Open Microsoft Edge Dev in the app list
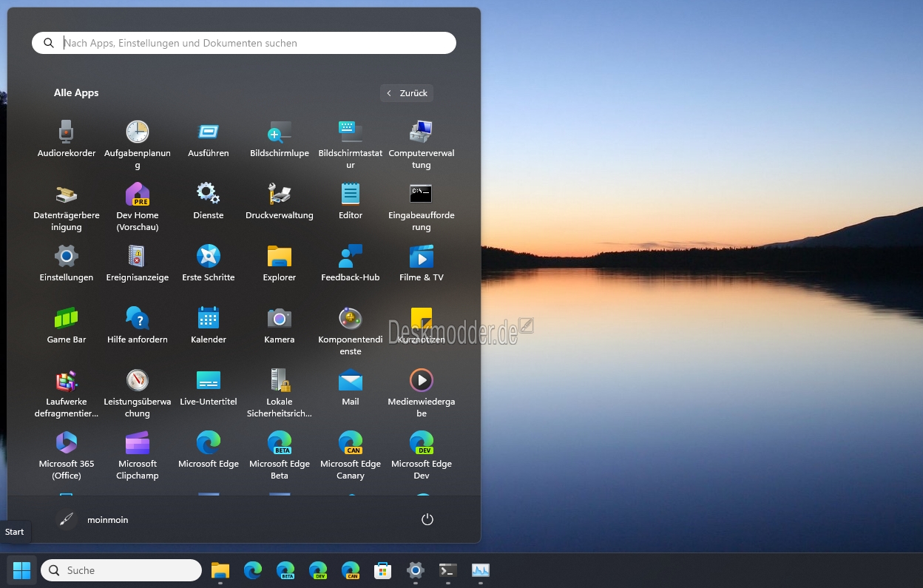This screenshot has height=588, width=923. (x=422, y=455)
